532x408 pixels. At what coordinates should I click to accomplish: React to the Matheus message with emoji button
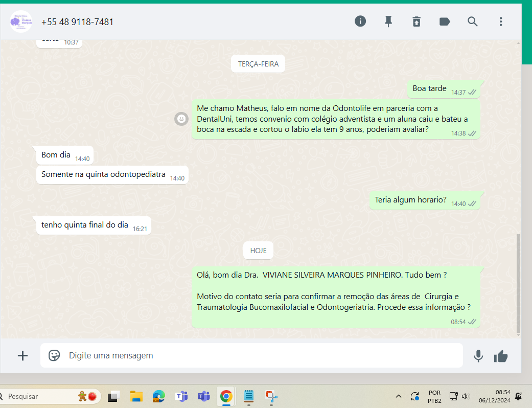pos(181,119)
